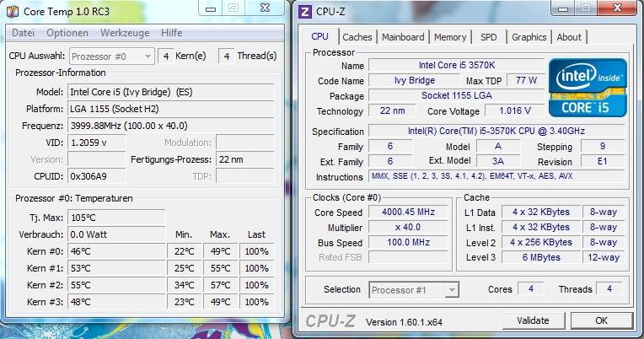
Task: Click Kern #2 max temperature 57°C
Action: [x=221, y=285]
